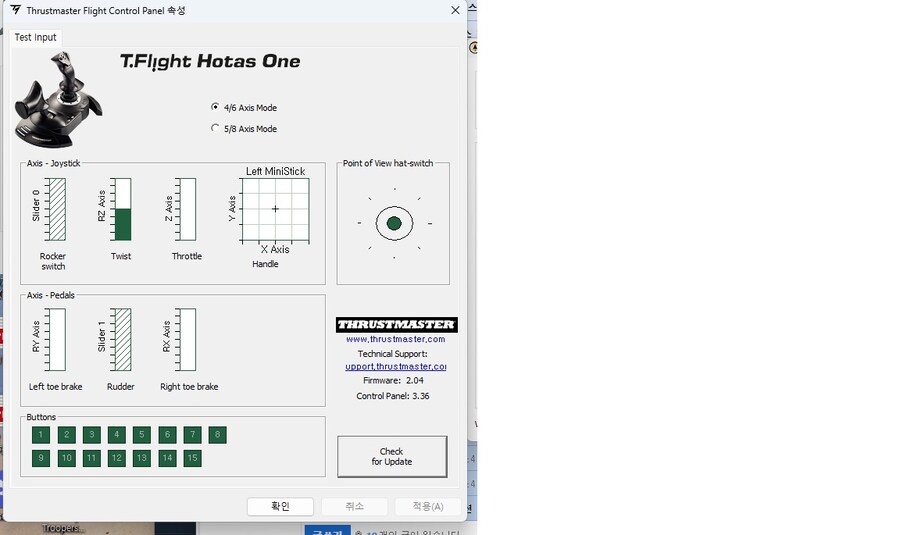Close the Thrustmaster Flight Control Panel window
The height and width of the screenshot is (535, 900).
click(x=455, y=10)
